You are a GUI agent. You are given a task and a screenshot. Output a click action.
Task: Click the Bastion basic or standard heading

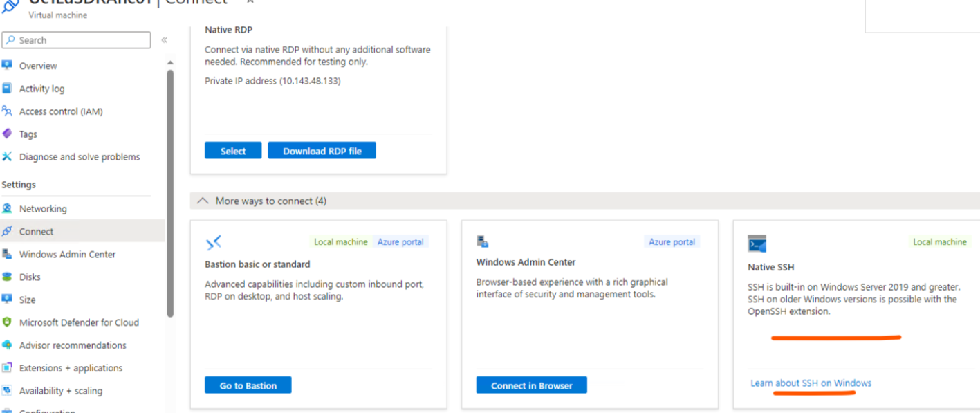[x=257, y=264]
